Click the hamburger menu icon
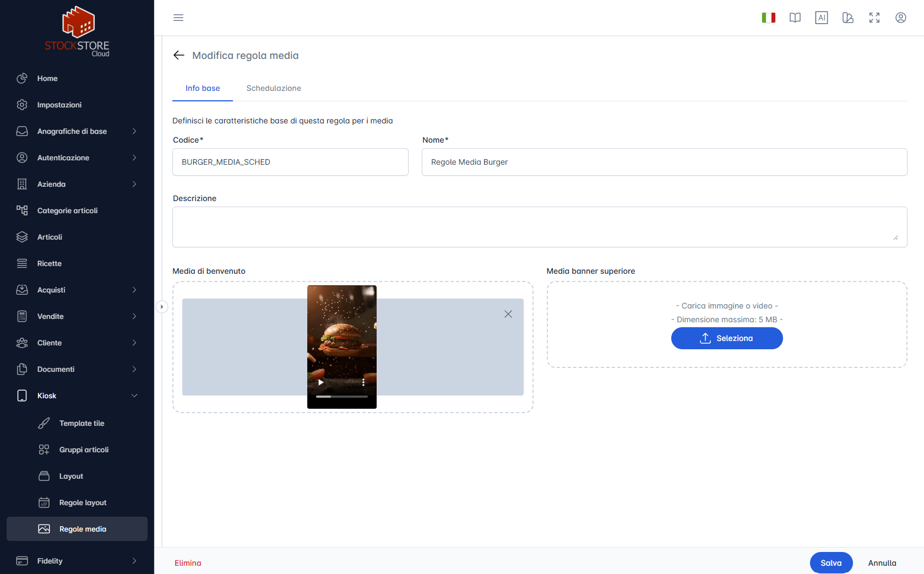This screenshot has height=574, width=924. tap(178, 18)
